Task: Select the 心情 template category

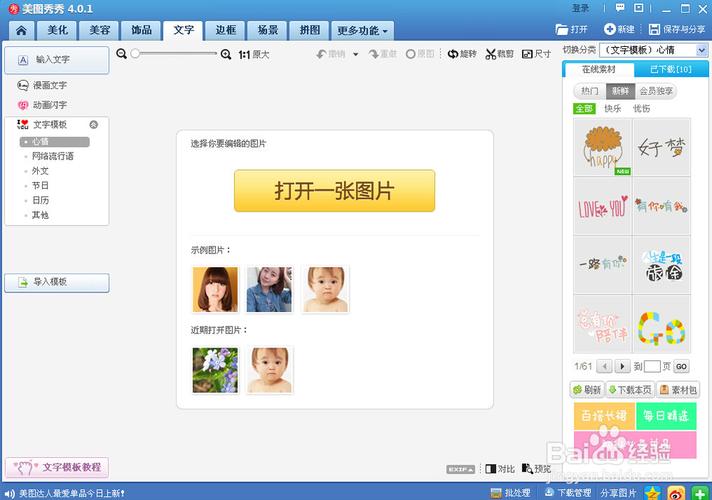Action: pyautogui.click(x=54, y=142)
